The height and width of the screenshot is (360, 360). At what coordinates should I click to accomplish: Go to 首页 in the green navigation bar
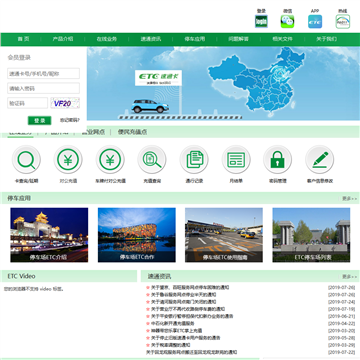[23, 39]
